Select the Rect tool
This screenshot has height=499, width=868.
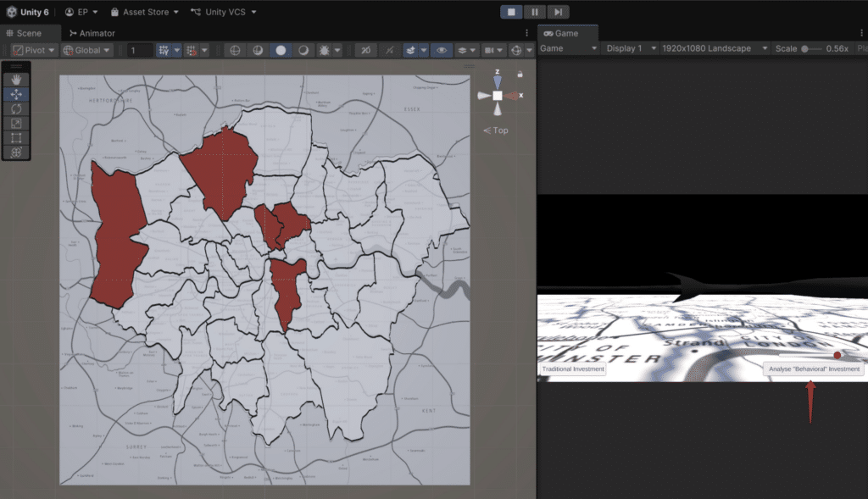coord(17,137)
